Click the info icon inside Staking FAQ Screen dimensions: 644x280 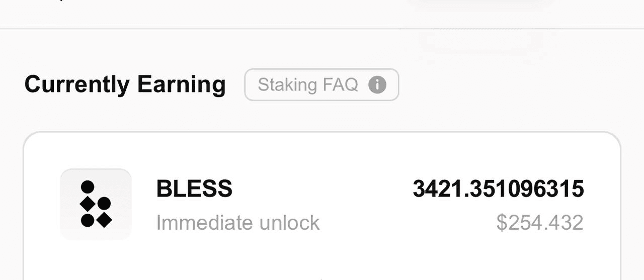[x=377, y=84]
